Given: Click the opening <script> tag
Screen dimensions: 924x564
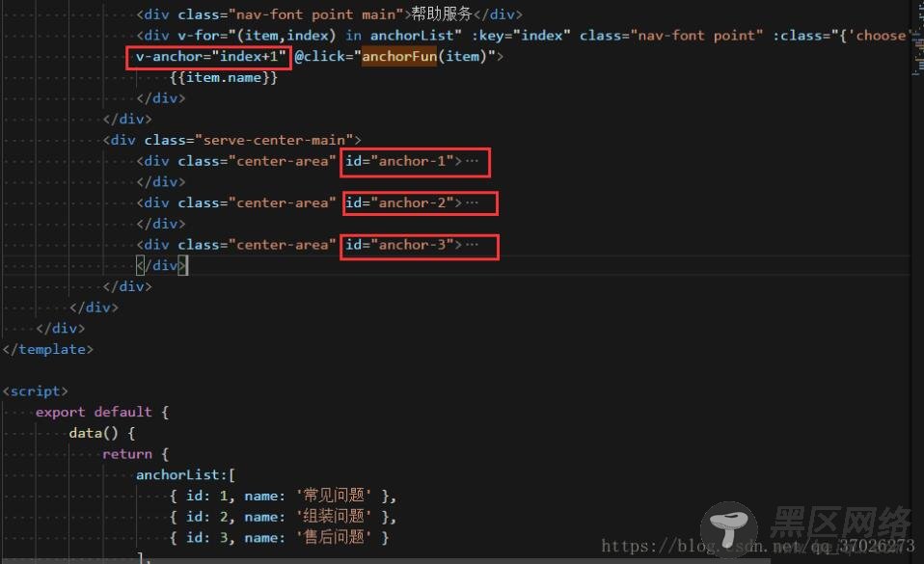Looking at the screenshot, I should (x=36, y=391).
